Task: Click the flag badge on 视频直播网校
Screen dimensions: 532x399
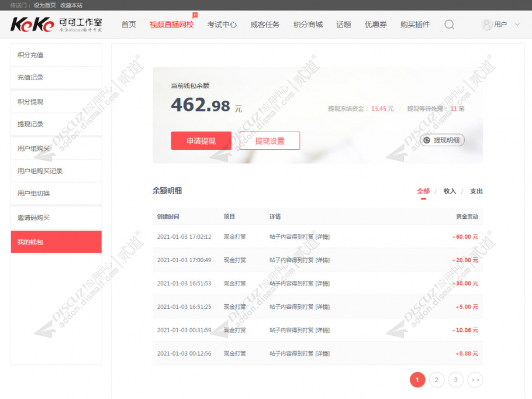Action: click(195, 15)
